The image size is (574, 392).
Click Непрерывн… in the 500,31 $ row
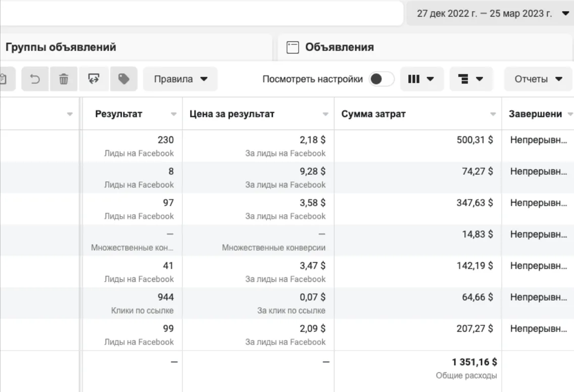(x=538, y=140)
